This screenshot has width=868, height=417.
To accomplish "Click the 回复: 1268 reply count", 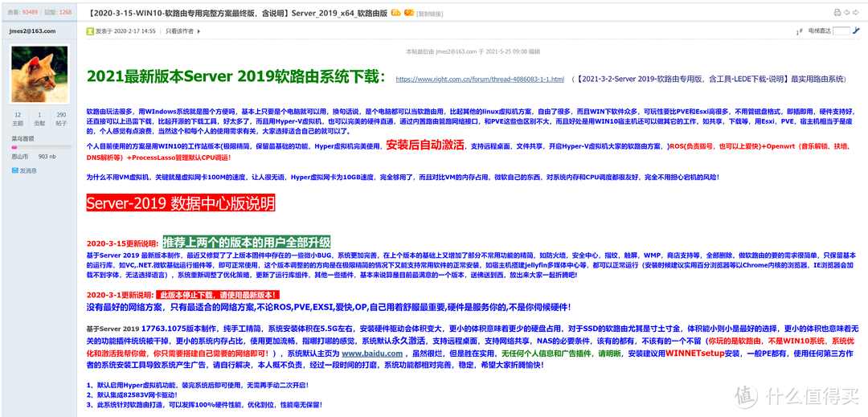I will pos(57,11).
